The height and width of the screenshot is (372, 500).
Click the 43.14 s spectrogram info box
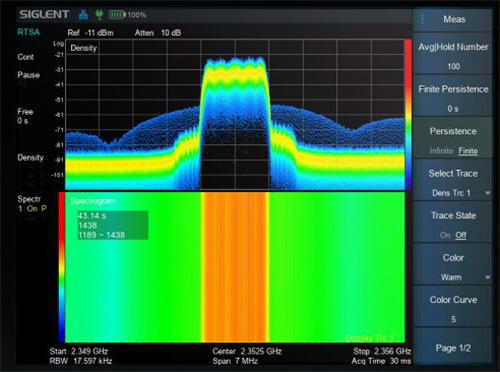[x=113, y=225]
